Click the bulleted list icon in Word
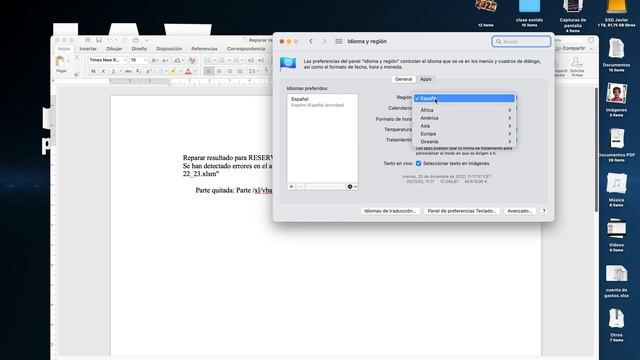 point(209,60)
